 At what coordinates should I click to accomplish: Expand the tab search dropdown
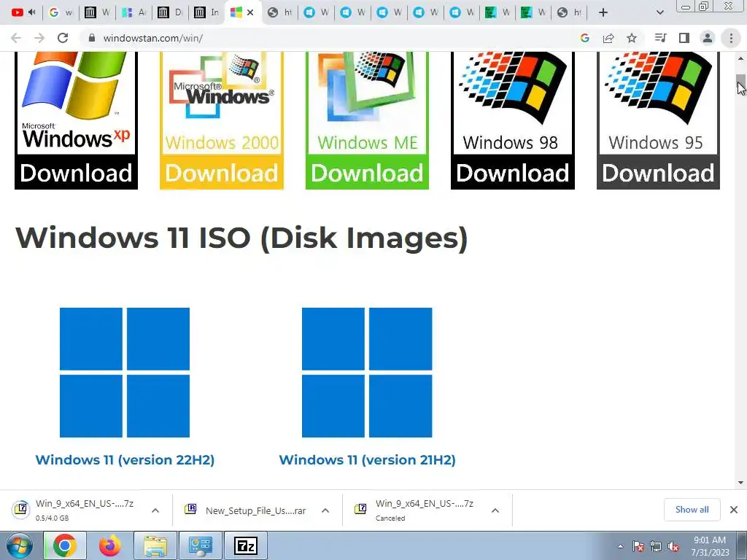pyautogui.click(x=659, y=12)
